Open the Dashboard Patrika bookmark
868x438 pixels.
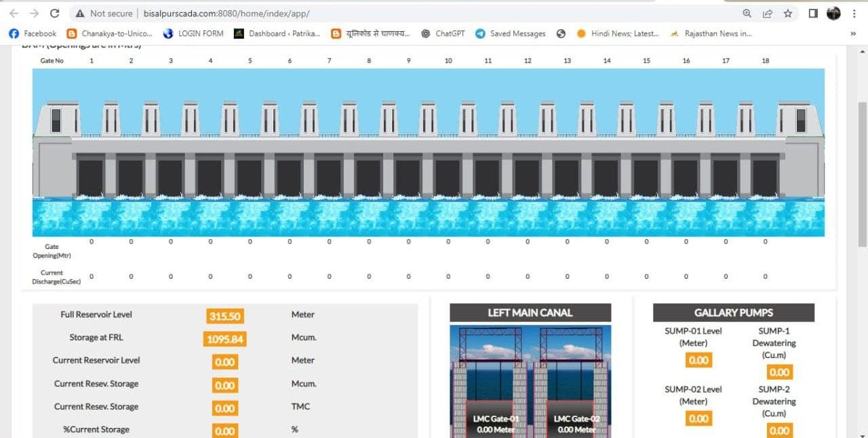[277, 33]
